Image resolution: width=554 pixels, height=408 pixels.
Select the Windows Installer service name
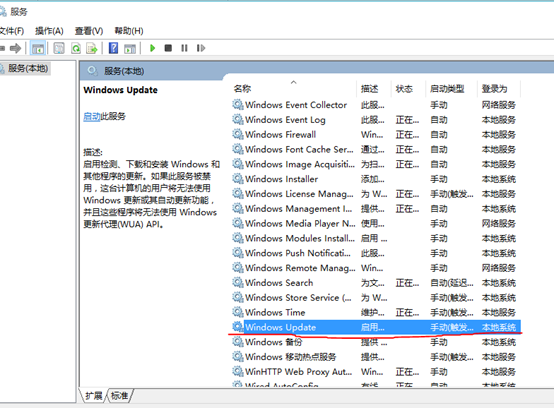pyautogui.click(x=282, y=179)
